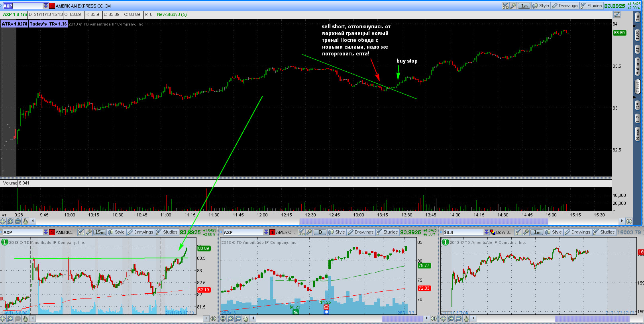
Task: Click dividend dollar icon on daily chart
Action: (x=296, y=312)
